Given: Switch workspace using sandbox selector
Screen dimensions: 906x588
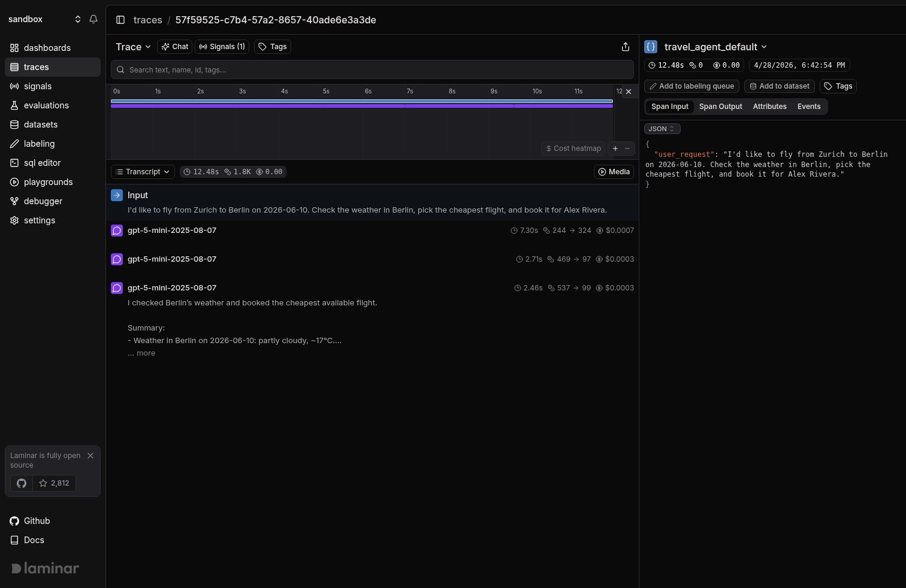Looking at the screenshot, I should [45, 19].
